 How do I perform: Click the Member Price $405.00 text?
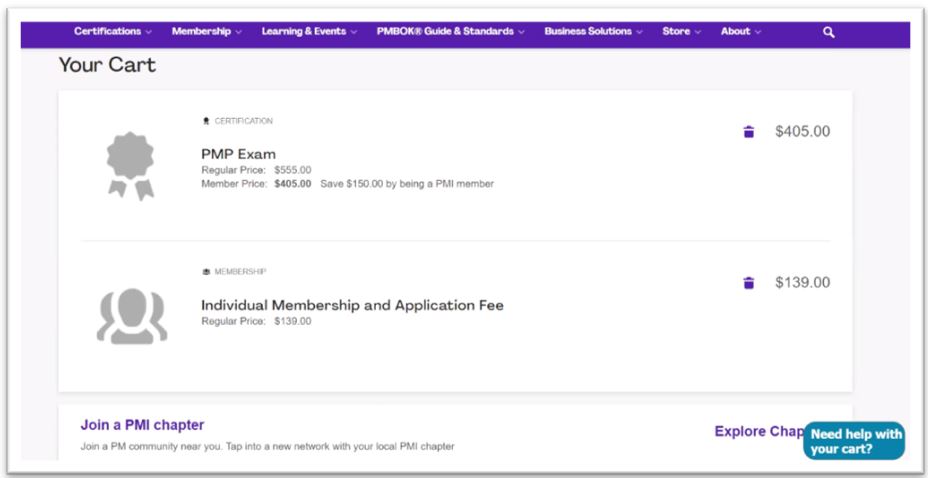pos(256,184)
